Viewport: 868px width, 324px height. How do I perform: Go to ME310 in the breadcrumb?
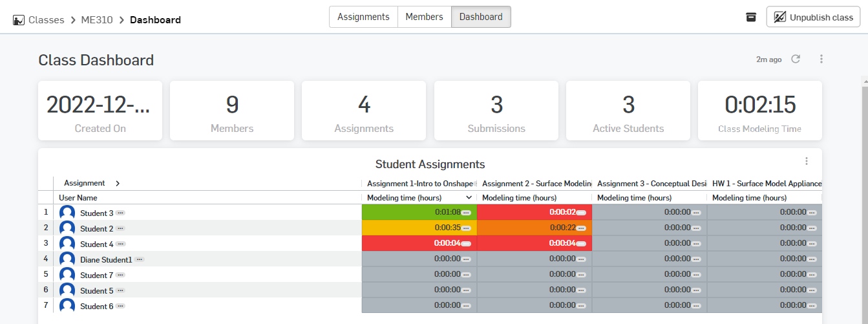[x=97, y=20]
